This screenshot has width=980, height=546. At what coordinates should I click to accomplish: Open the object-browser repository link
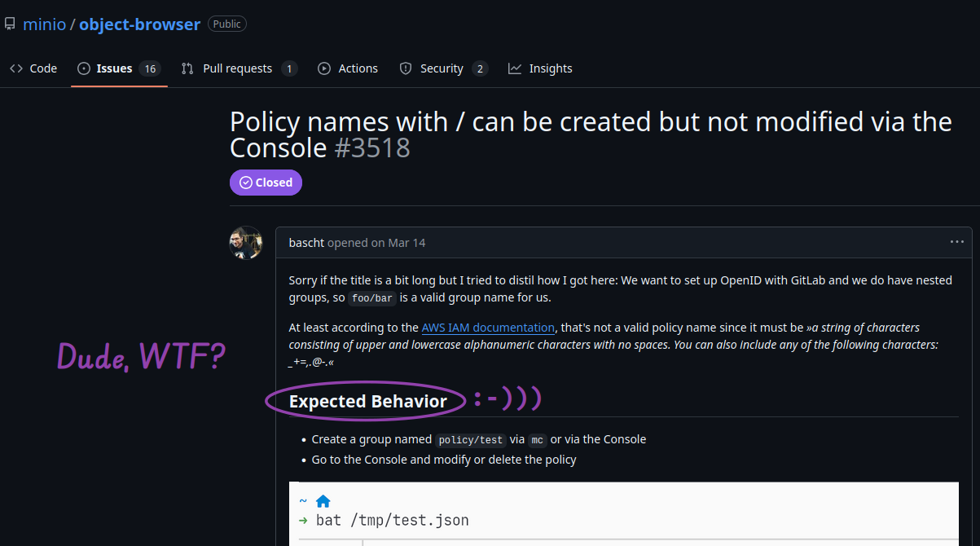pos(139,24)
